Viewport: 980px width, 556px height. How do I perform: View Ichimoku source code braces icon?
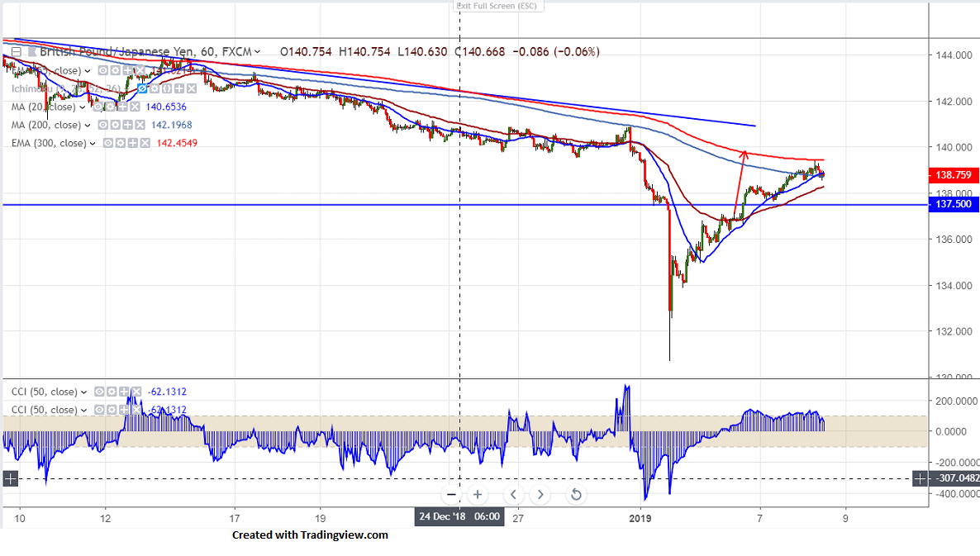click(x=167, y=88)
